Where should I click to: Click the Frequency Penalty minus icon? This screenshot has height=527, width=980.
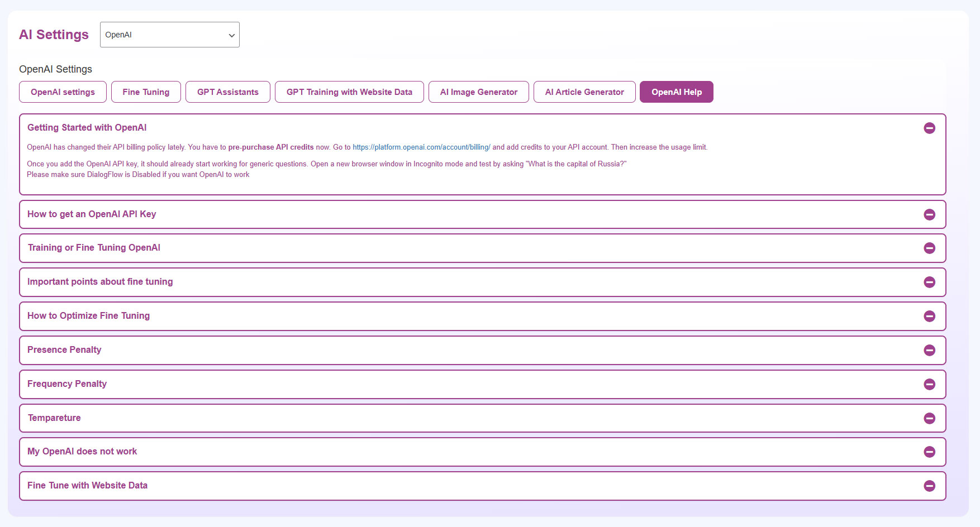pyautogui.click(x=929, y=384)
